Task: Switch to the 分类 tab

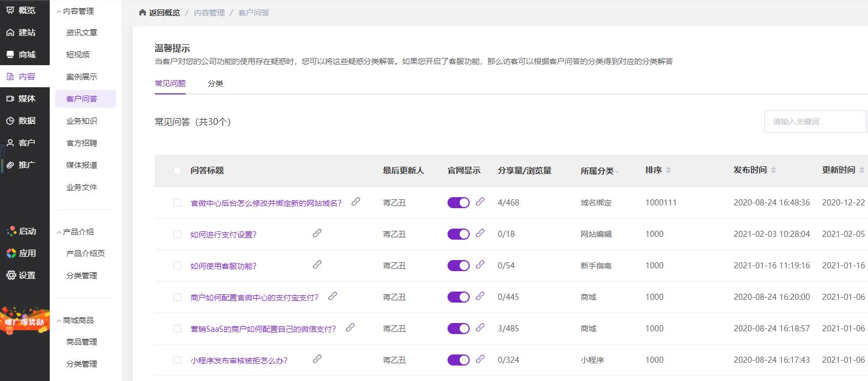Action: [x=215, y=83]
